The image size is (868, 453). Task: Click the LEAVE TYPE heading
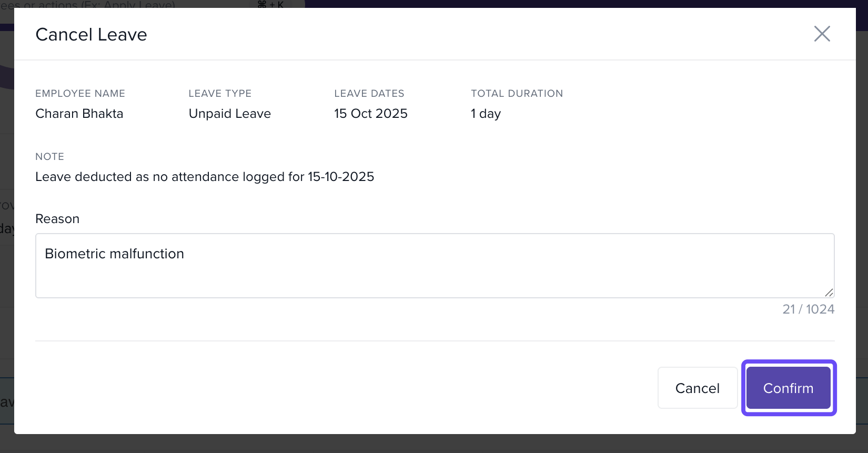click(x=220, y=94)
